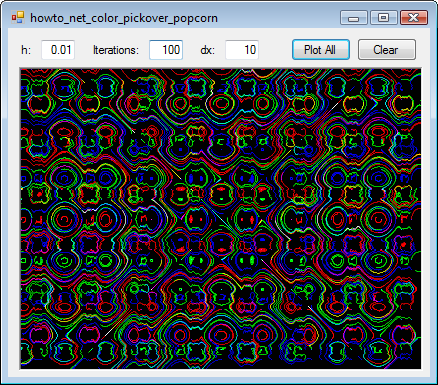Focus the dx input field
This screenshot has width=438, height=385.
[x=242, y=50]
